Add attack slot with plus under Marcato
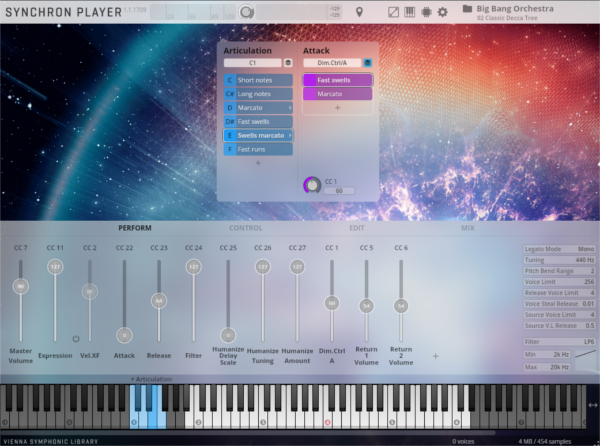 [x=338, y=108]
